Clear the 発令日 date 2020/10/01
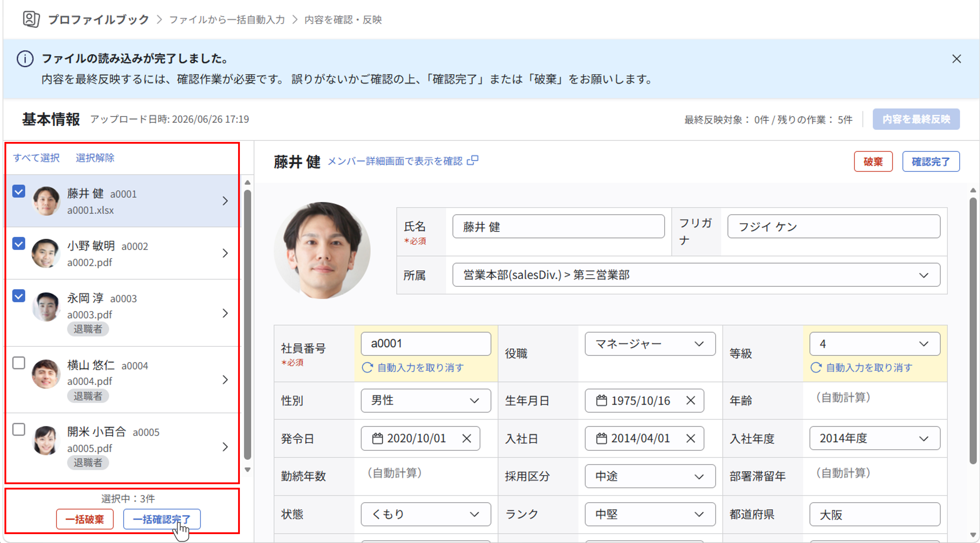 [x=466, y=438]
